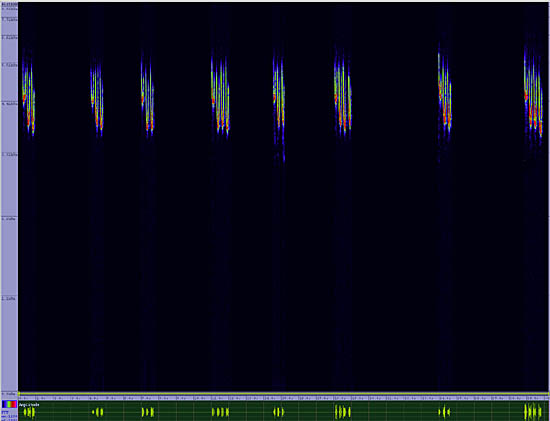Select the first call burst in spectrogram
The height and width of the screenshot is (421, 550).
click(x=28, y=95)
